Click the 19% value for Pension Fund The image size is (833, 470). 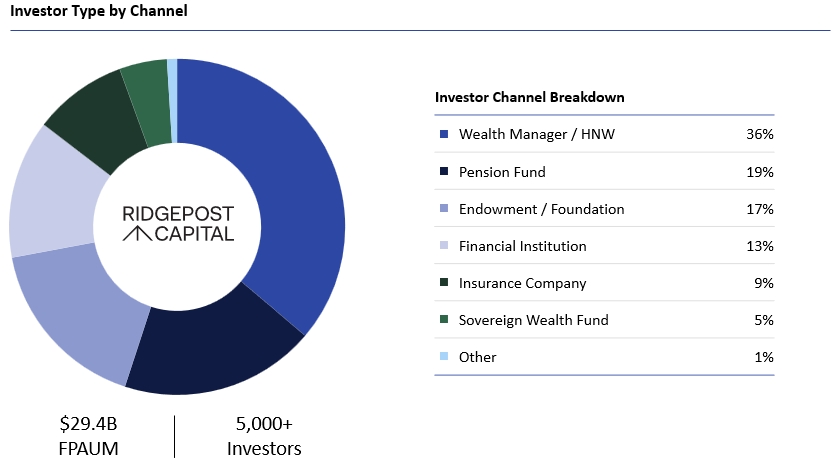(759, 172)
